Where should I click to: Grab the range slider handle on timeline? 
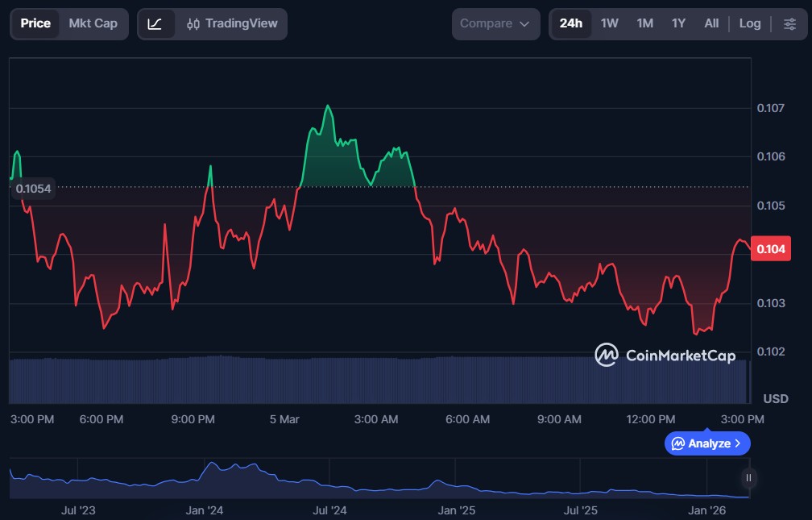748,478
